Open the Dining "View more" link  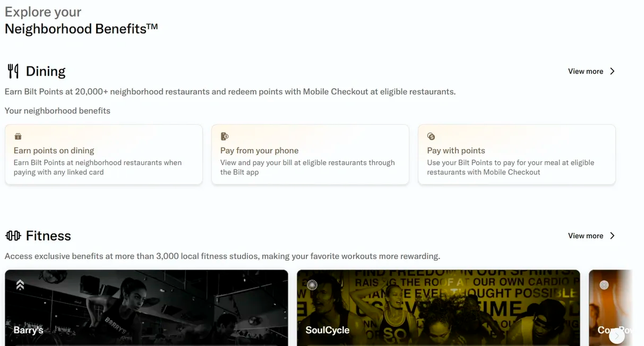(586, 71)
